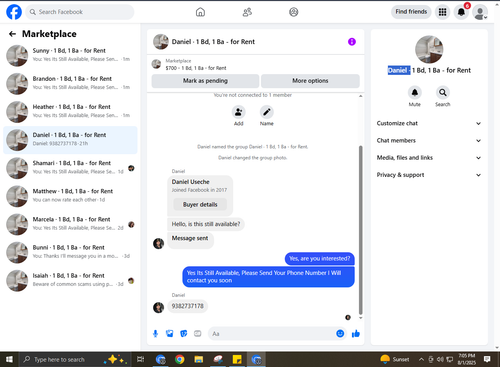500x367 pixels.
Task: Open purple conversation info icon
Action: click(x=352, y=42)
